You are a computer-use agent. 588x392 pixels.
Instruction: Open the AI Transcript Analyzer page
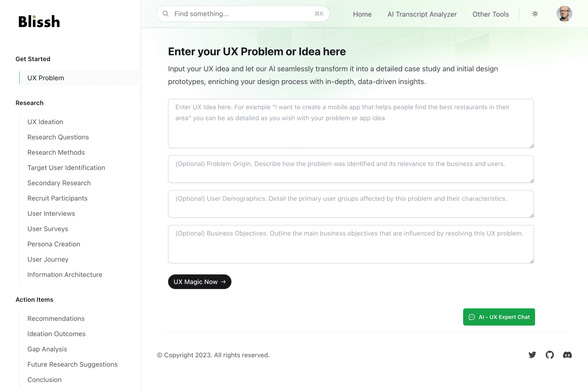click(422, 14)
